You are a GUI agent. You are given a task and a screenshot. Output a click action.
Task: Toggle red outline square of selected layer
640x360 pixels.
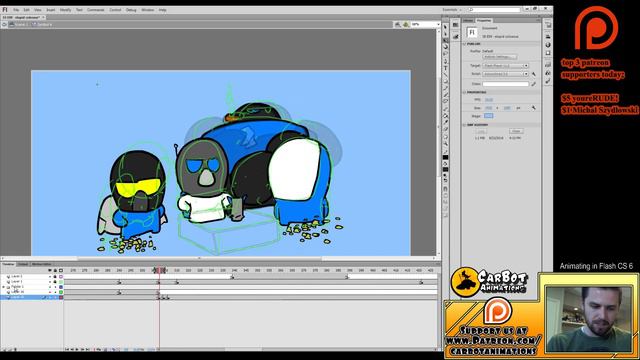pos(61,297)
